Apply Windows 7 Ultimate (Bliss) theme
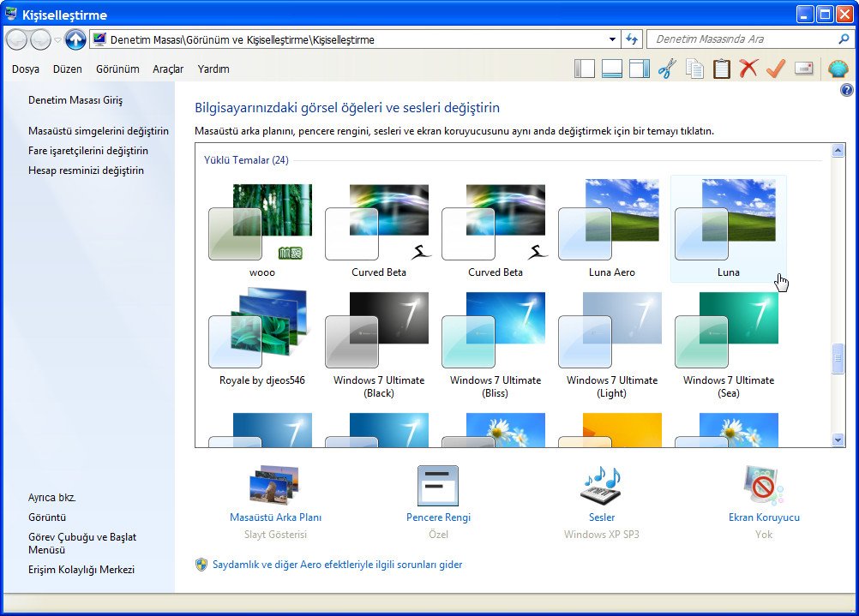The width and height of the screenshot is (859, 616). [x=496, y=344]
